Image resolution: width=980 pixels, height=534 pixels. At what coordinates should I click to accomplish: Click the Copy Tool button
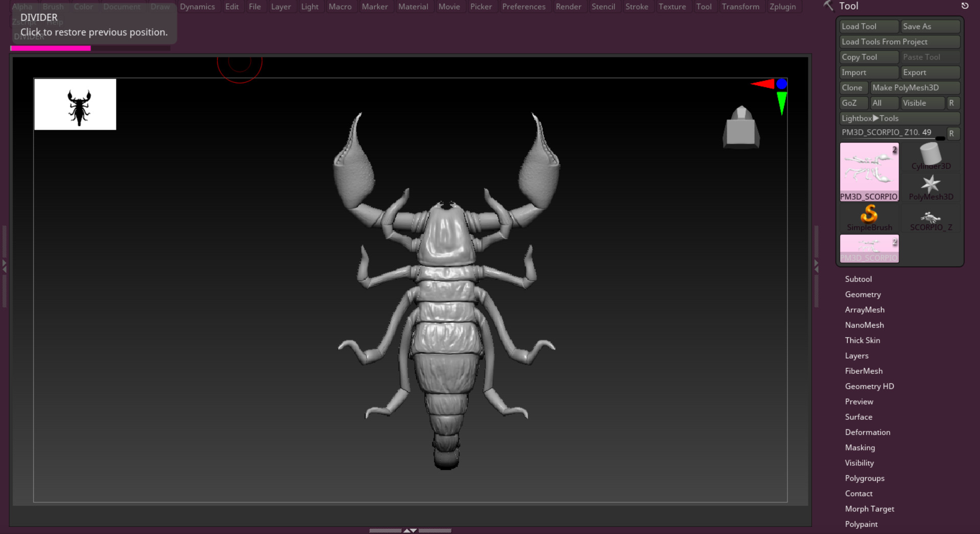coord(869,57)
